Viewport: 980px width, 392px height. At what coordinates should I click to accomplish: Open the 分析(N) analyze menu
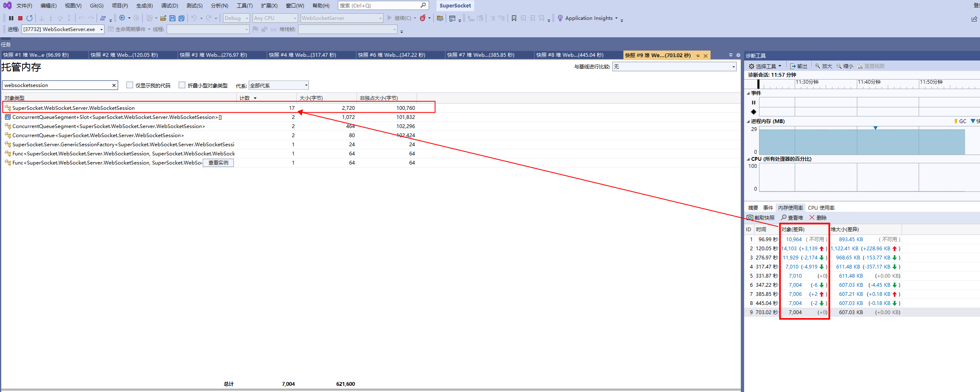point(220,5)
